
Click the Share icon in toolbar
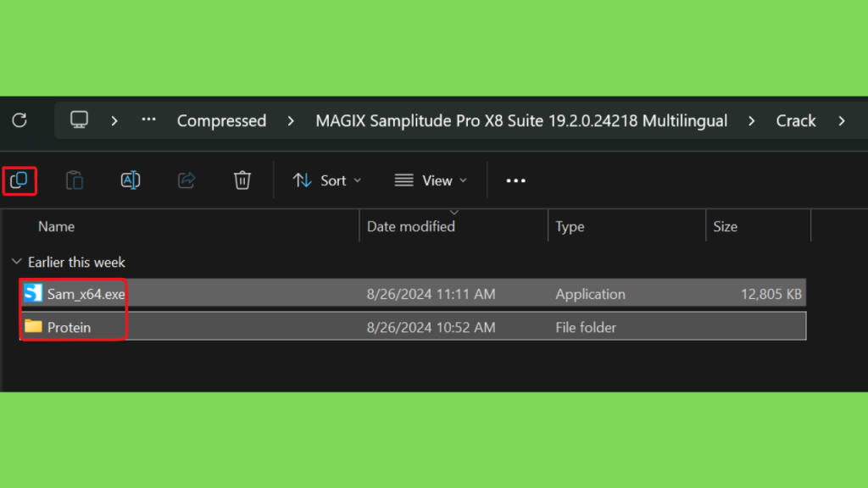pos(186,180)
